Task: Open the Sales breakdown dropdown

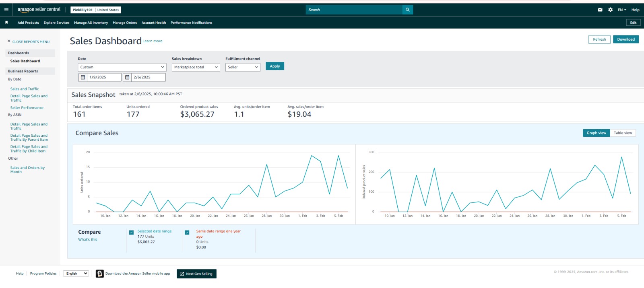Action: point(196,67)
